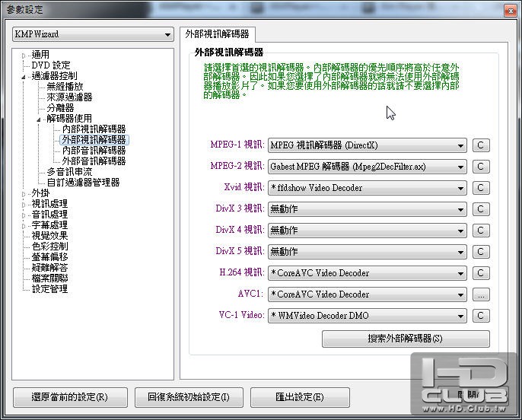Open the AVC1 decoder dropdown
The image size is (522, 420).
coord(368,294)
